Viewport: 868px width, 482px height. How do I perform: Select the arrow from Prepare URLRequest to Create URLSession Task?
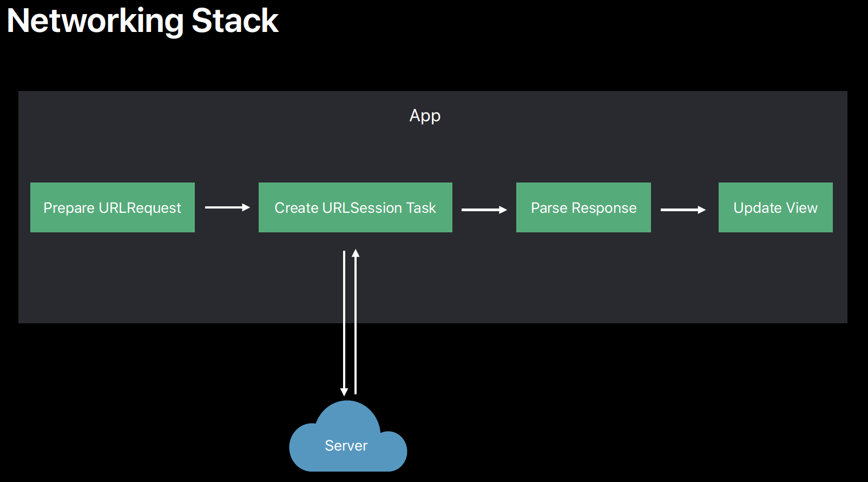pos(227,207)
